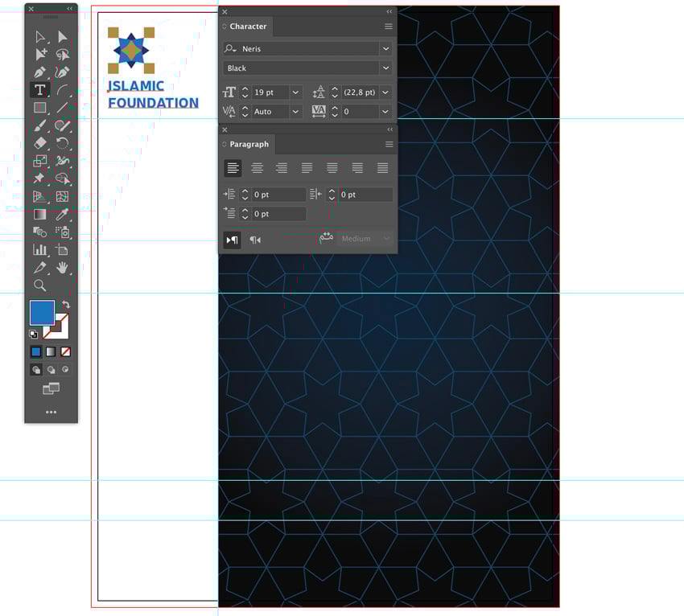Open Paragraph panel options menu
Screen dimensions: 684x616
[x=389, y=144]
